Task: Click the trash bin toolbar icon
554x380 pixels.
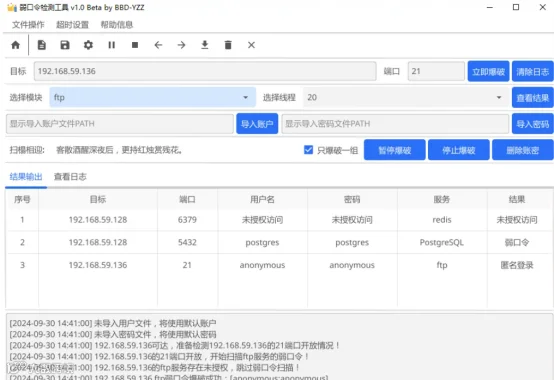Action: [228, 45]
